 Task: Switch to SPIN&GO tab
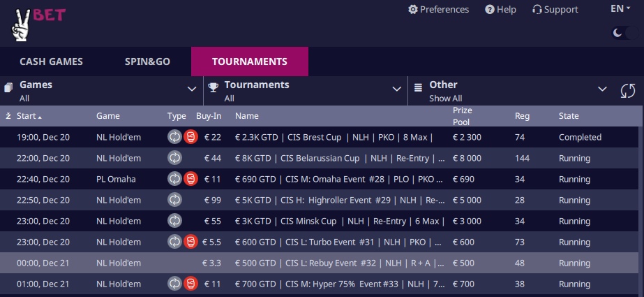(x=147, y=61)
